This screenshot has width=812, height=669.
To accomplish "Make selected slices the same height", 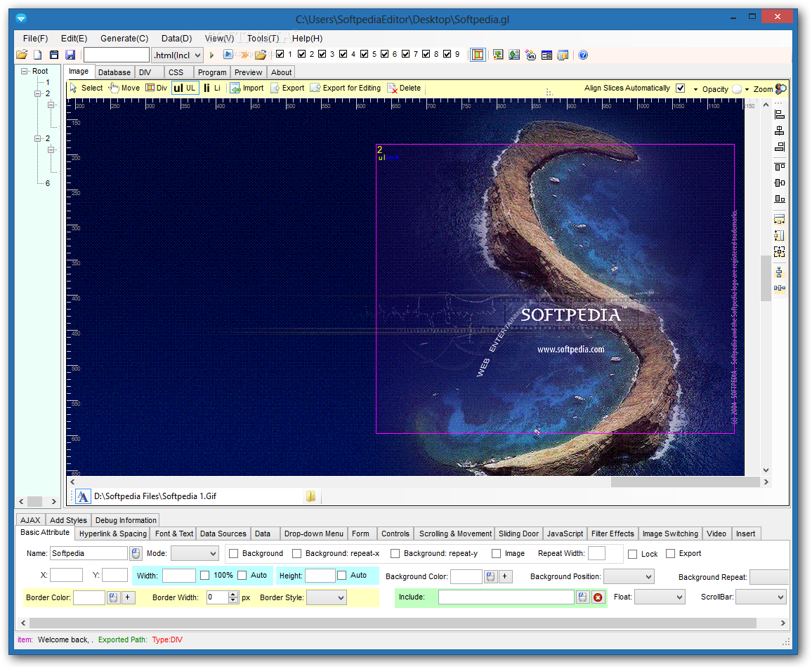I will coord(780,235).
